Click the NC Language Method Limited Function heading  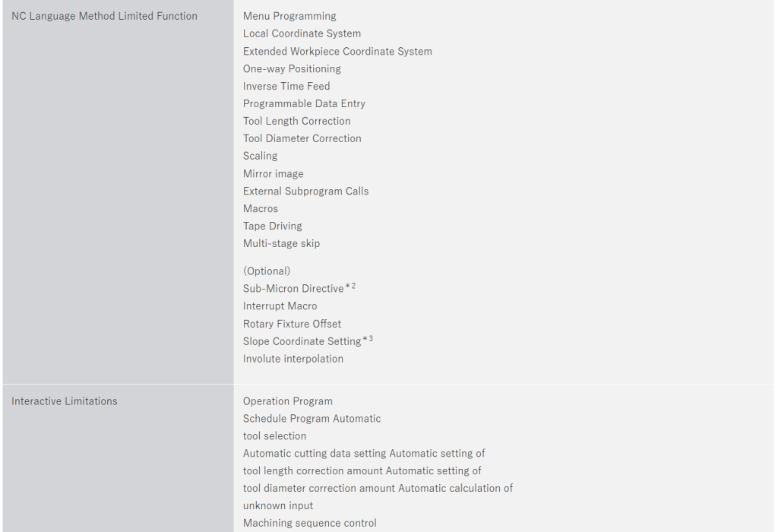click(x=104, y=16)
